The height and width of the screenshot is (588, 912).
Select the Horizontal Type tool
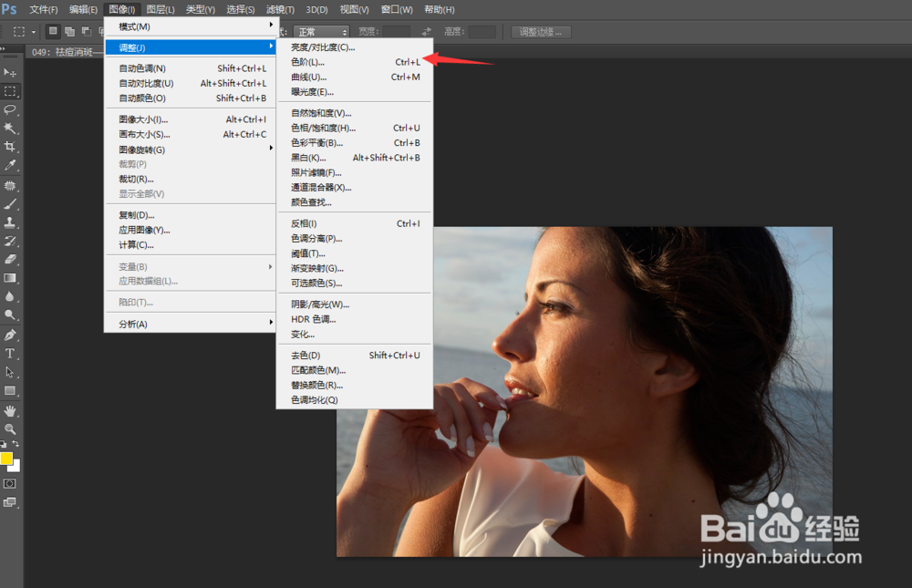10,354
